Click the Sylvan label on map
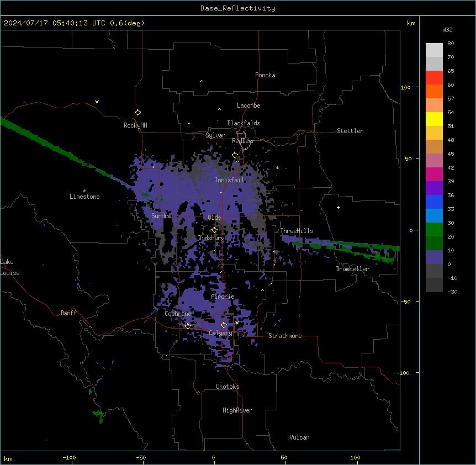The width and height of the screenshot is (476, 465). [215, 135]
